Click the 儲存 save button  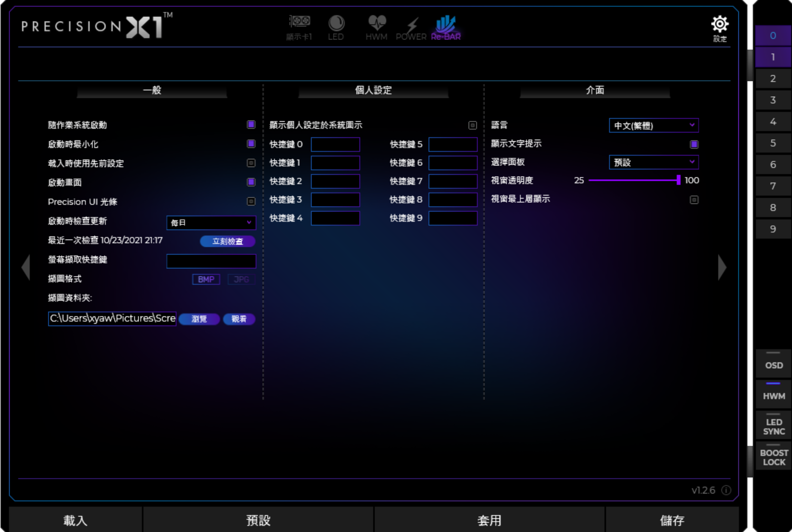[x=672, y=520]
